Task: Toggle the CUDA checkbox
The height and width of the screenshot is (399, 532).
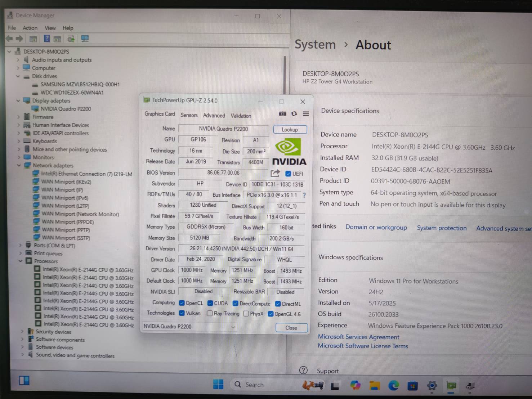Action: 210,303
